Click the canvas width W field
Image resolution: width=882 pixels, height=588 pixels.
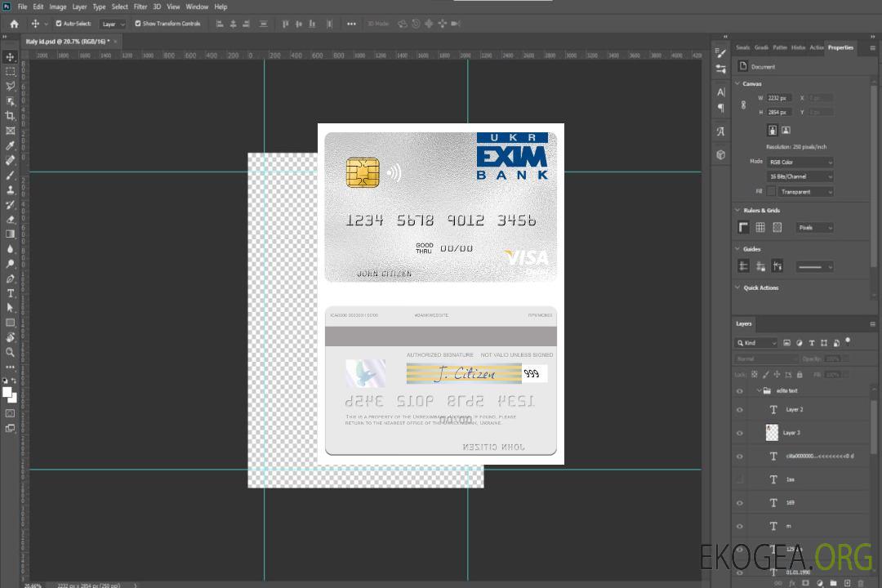(780, 98)
